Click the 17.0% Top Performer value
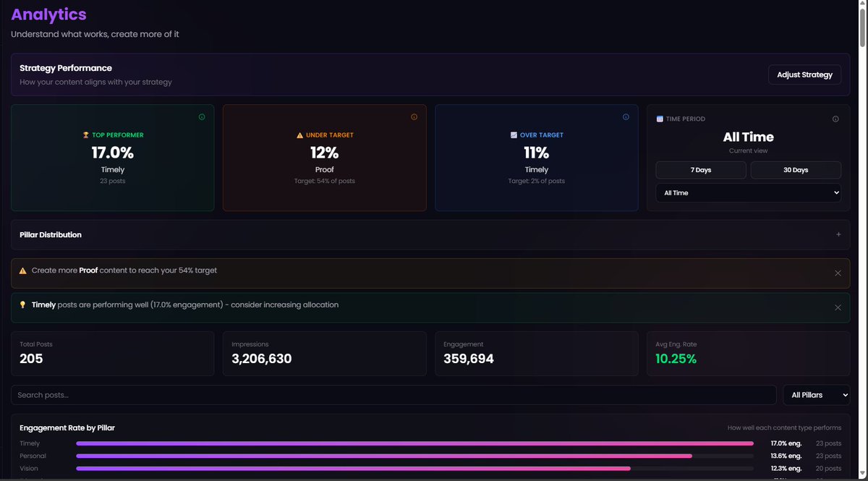 coord(113,153)
